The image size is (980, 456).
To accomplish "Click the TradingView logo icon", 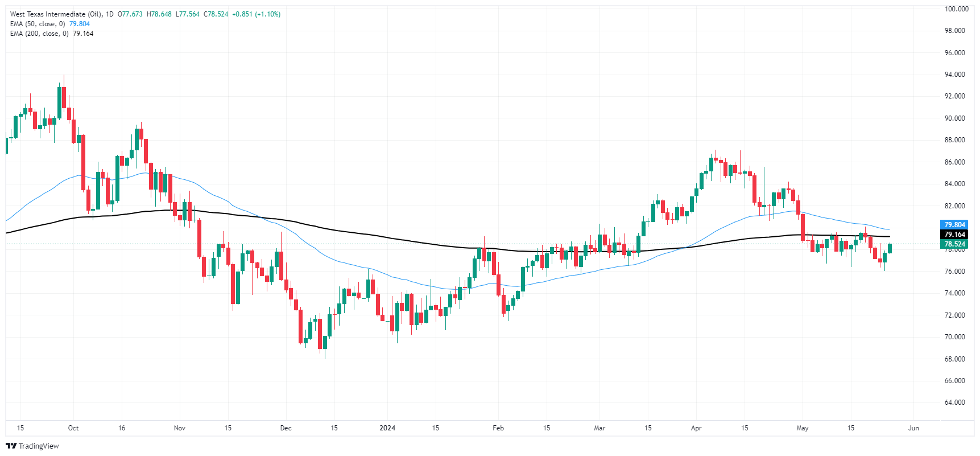I will pos(11,446).
